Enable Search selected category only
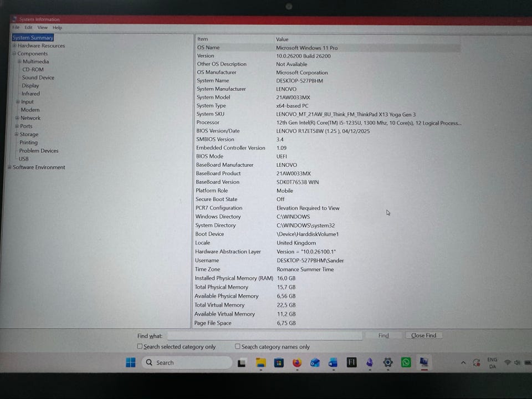The height and width of the screenshot is (399, 532). pyautogui.click(x=140, y=346)
